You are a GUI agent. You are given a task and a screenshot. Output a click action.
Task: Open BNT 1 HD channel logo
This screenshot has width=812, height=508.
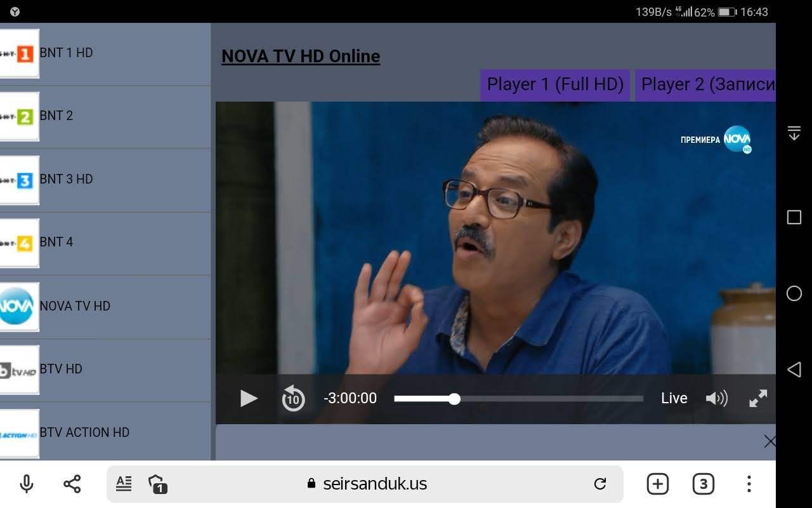(x=19, y=54)
